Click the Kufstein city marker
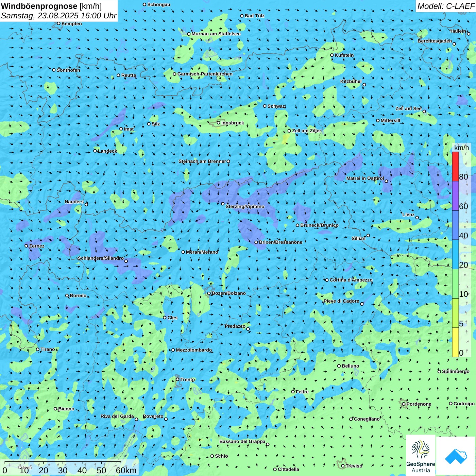476x476 pixels. (332, 55)
